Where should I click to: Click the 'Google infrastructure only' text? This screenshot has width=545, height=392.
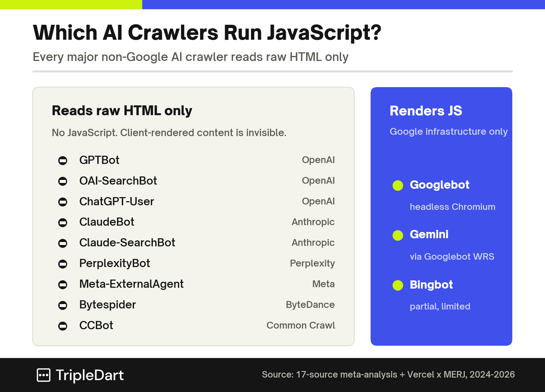[449, 132]
